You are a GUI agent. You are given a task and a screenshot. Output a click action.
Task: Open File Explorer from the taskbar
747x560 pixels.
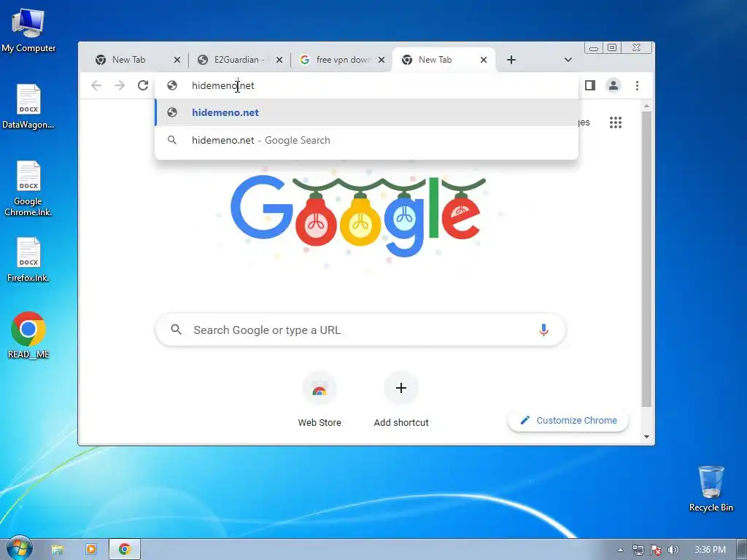click(58, 550)
